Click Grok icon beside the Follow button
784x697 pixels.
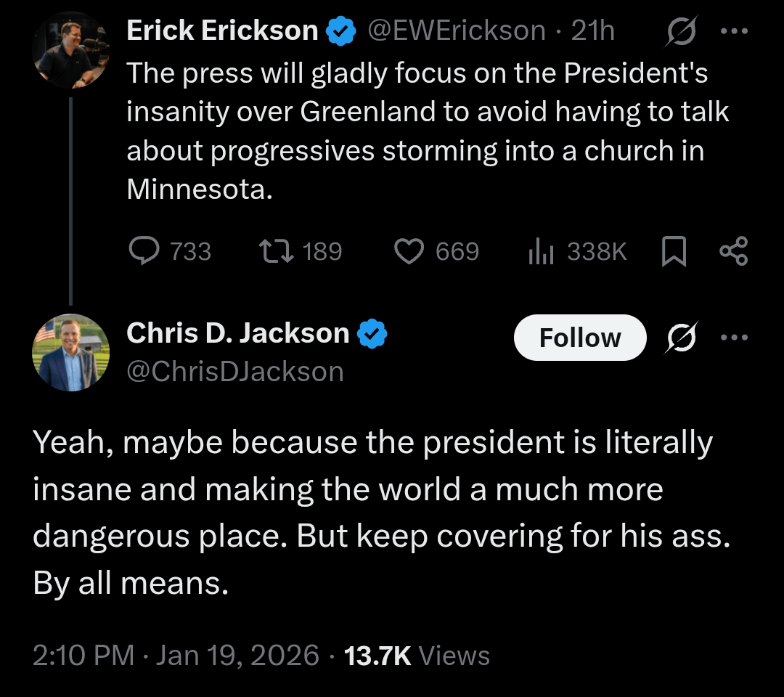(x=680, y=338)
